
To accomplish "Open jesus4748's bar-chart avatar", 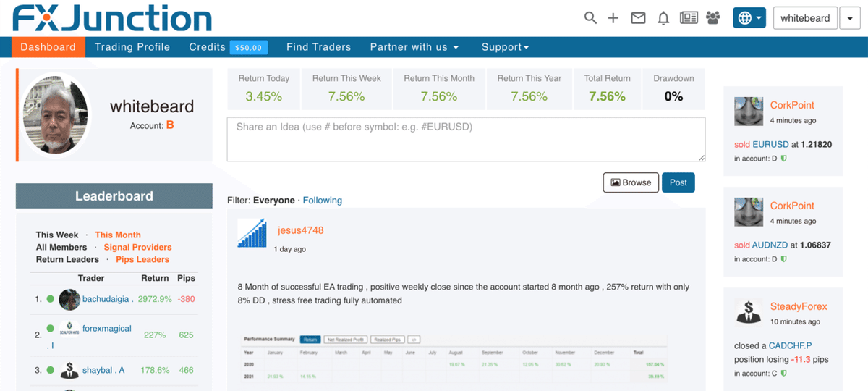I will [x=252, y=233].
